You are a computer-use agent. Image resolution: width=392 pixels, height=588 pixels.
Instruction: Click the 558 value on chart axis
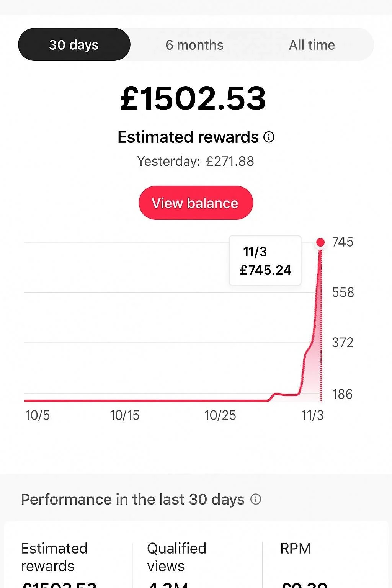click(x=343, y=292)
